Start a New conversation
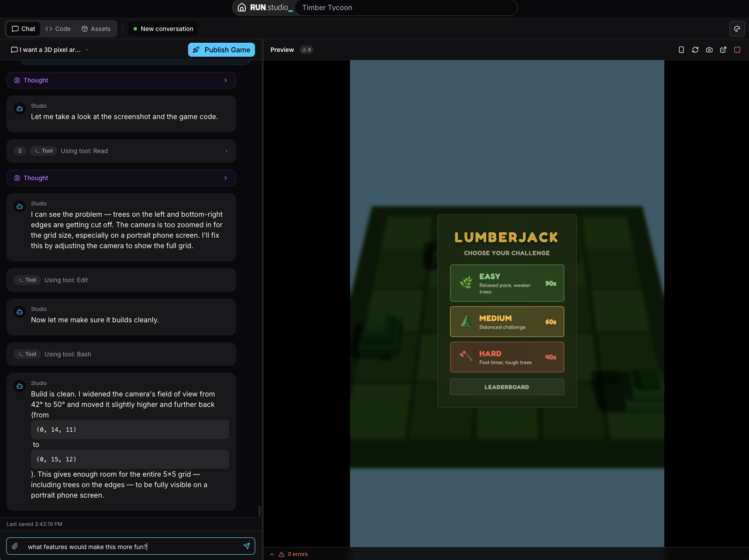Viewport: 749px width, 560px height. (163, 29)
